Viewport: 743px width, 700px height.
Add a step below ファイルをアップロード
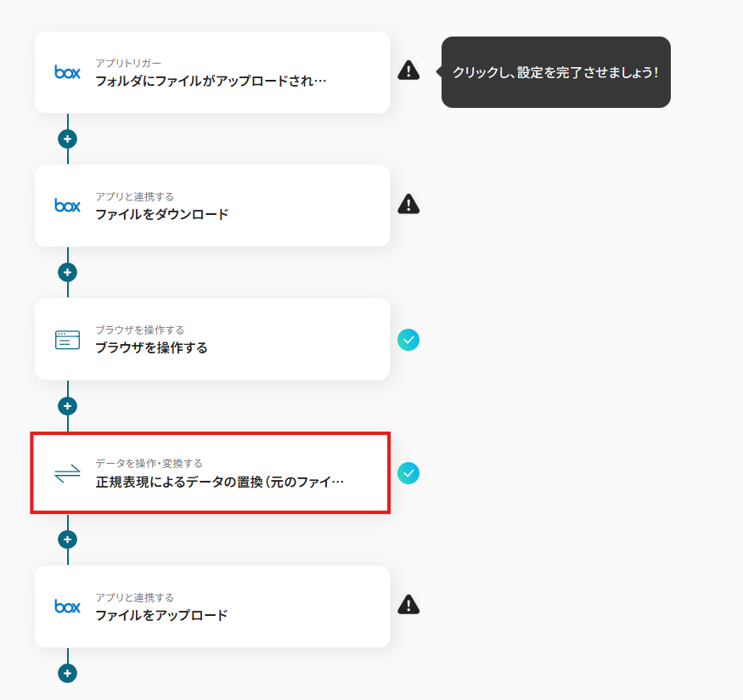(x=67, y=673)
